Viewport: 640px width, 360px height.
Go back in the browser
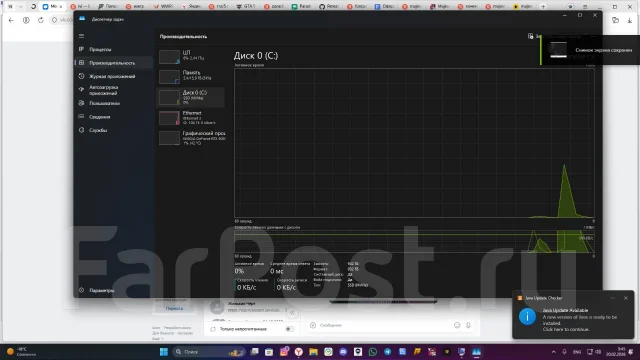point(11,20)
